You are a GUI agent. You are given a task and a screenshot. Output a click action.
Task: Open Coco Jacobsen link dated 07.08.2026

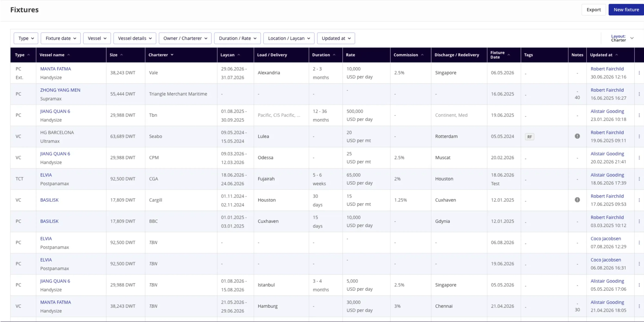606,239
